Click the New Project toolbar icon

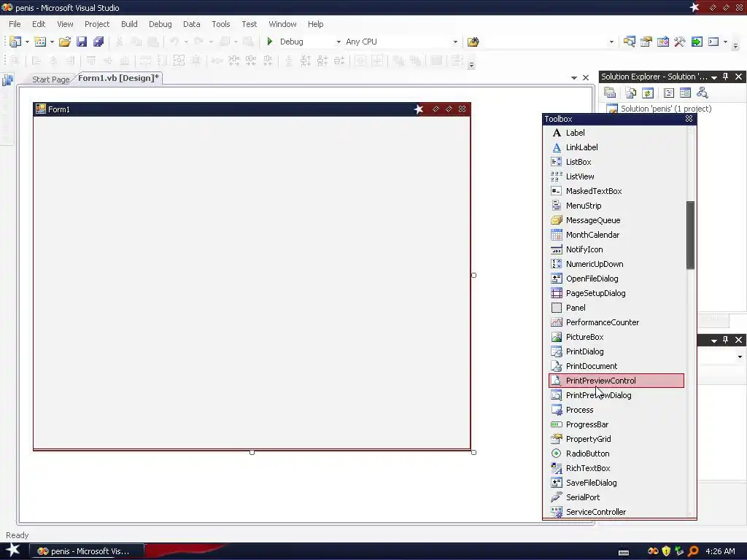click(15, 42)
